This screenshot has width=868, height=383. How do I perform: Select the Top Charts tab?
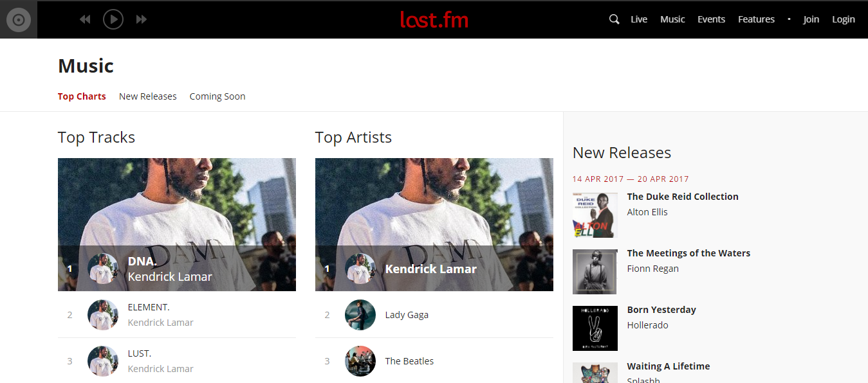click(x=82, y=96)
